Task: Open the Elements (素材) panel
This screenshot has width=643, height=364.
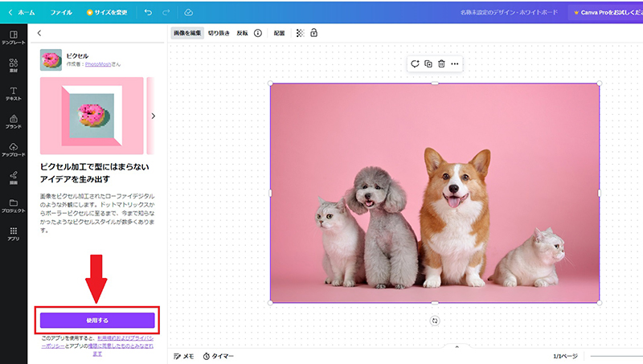Action: click(14, 65)
